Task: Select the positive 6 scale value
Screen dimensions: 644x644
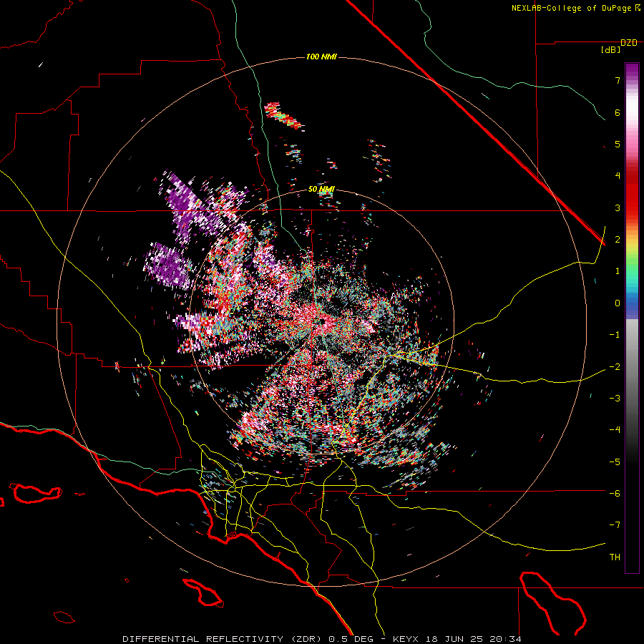Action: tap(618, 112)
